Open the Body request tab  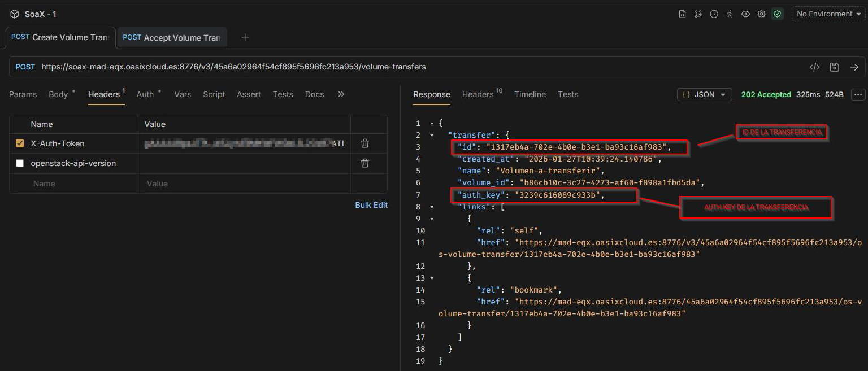point(58,94)
